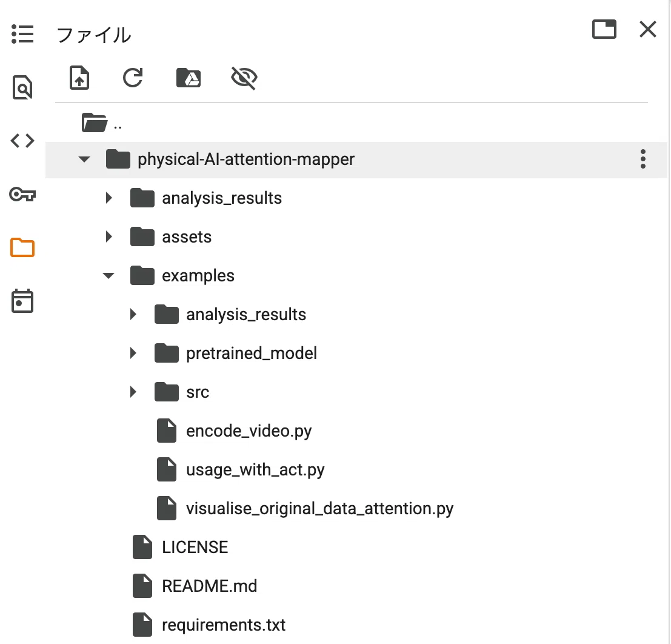Select the visualise_original_data_attention.py file
The image size is (671, 644).
(319, 509)
